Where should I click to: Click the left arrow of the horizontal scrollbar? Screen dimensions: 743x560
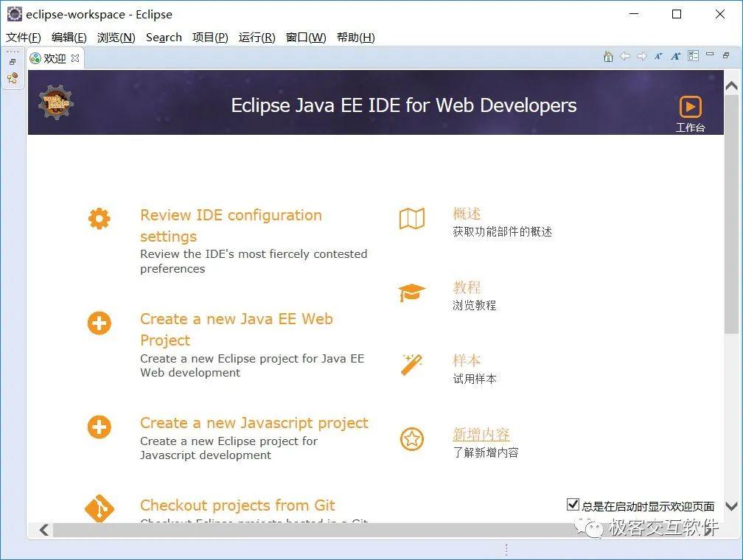coord(43,530)
